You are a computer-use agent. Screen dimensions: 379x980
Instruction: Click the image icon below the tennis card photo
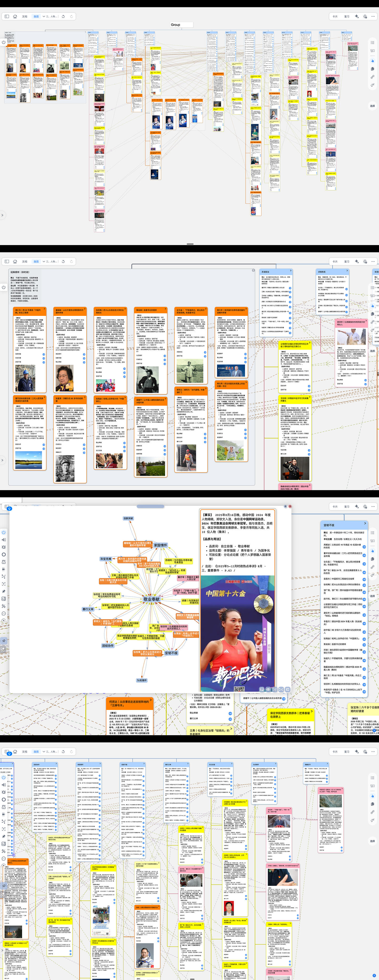(262, 689)
